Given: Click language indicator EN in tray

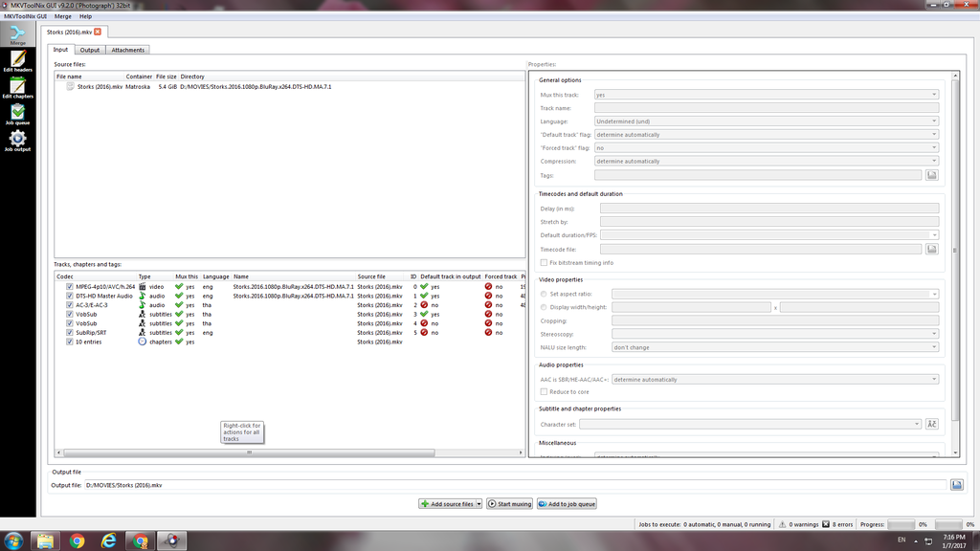Looking at the screenshot, I should [902, 540].
